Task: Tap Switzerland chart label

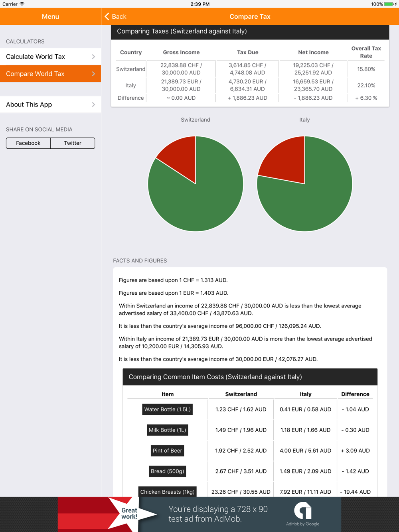Action: (196, 120)
